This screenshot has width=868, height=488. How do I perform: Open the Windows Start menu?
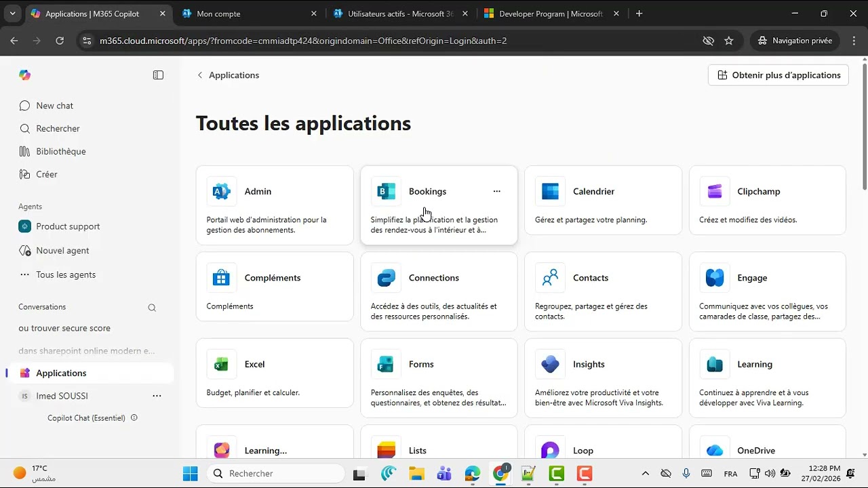(x=190, y=473)
